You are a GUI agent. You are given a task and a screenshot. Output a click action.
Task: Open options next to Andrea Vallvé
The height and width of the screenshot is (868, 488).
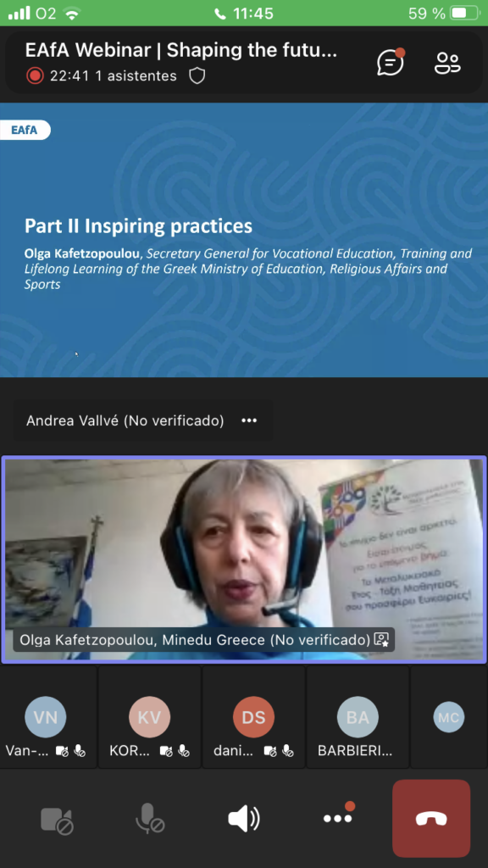(x=249, y=420)
